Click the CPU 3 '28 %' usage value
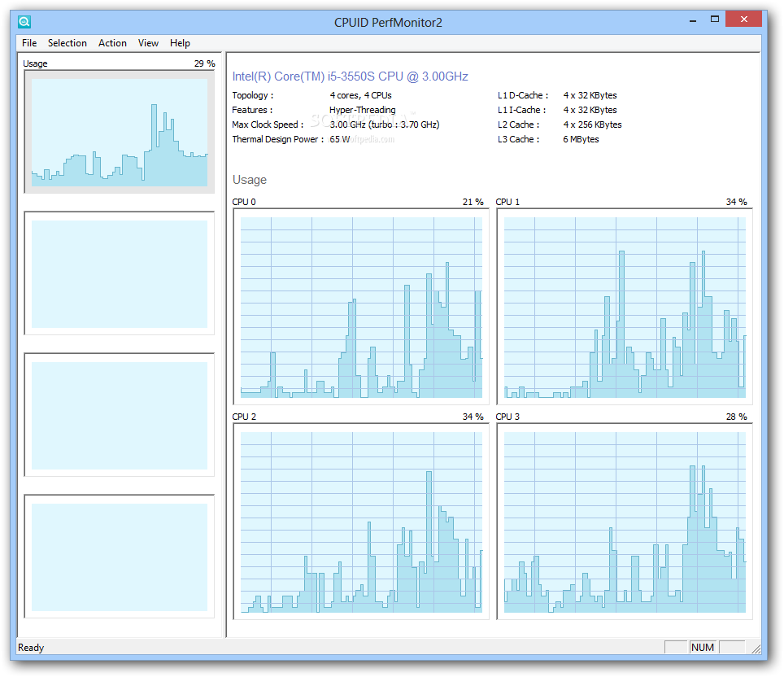 point(737,417)
